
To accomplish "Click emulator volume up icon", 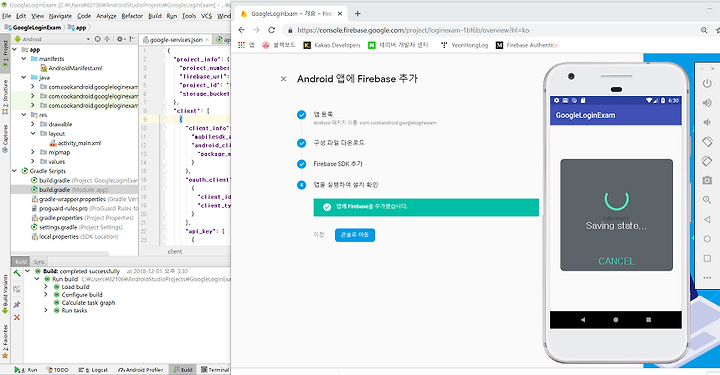I will [707, 103].
